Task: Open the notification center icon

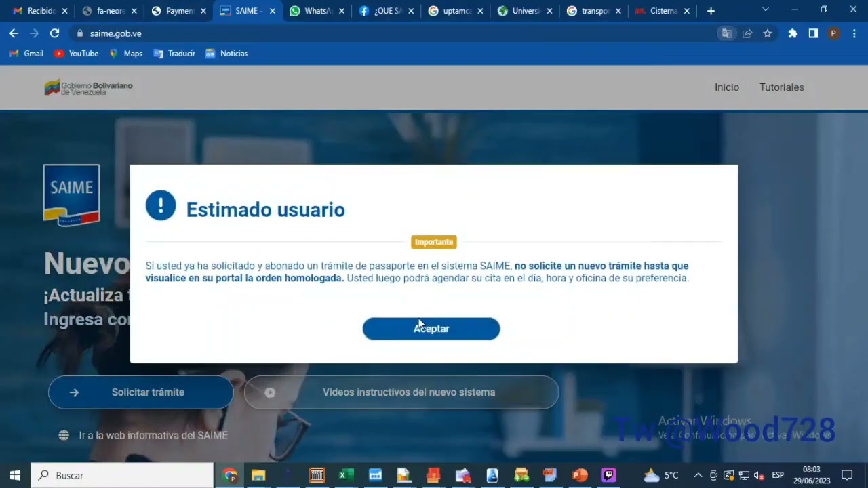Action: (847, 475)
